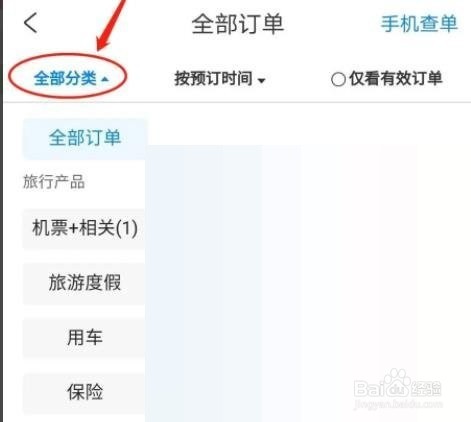Click the 仅看有效订单 label text
The height and width of the screenshot is (422, 471).
[396, 78]
